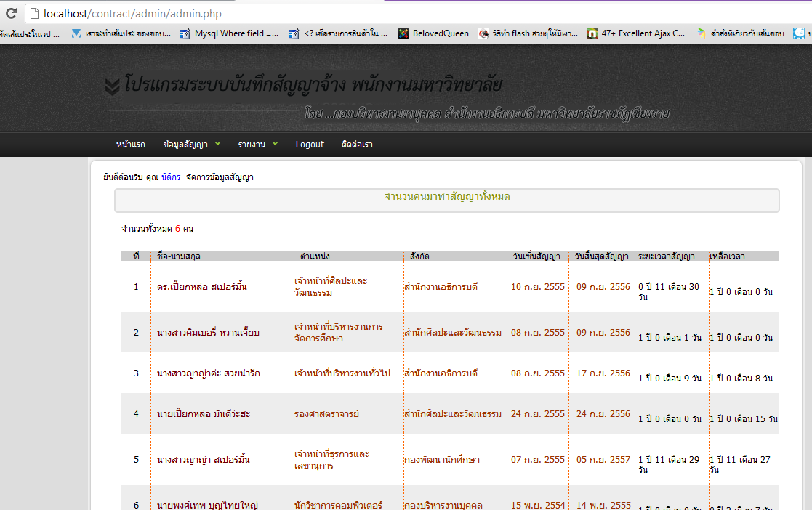Open the flash bookmark with the red icon

point(528,33)
